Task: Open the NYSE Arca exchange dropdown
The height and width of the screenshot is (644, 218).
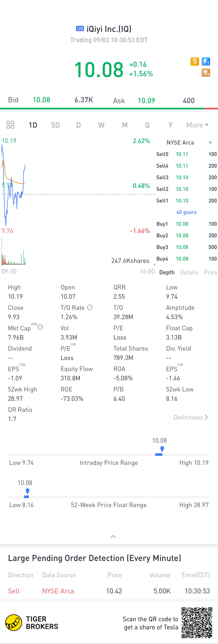Action: [189, 142]
